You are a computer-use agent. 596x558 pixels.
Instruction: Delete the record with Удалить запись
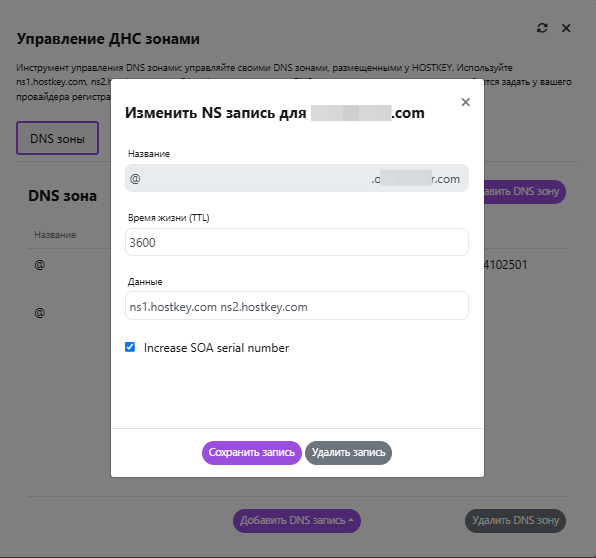pos(348,453)
